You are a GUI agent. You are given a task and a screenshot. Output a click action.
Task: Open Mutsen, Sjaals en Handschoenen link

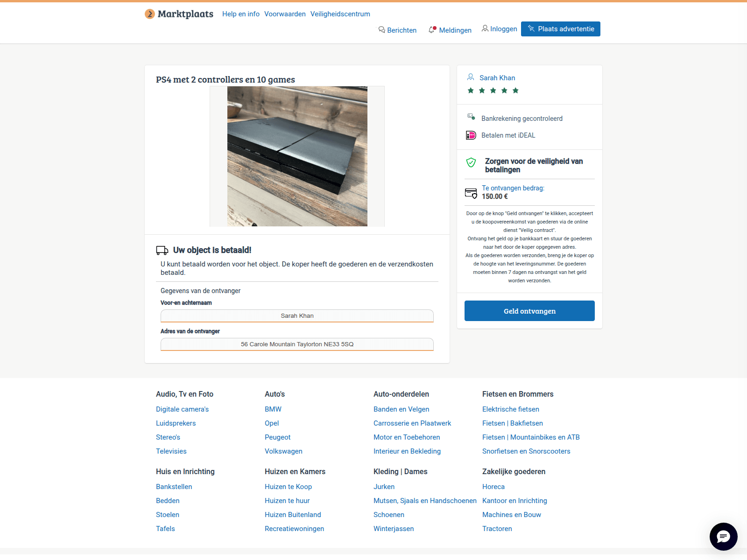point(425,501)
